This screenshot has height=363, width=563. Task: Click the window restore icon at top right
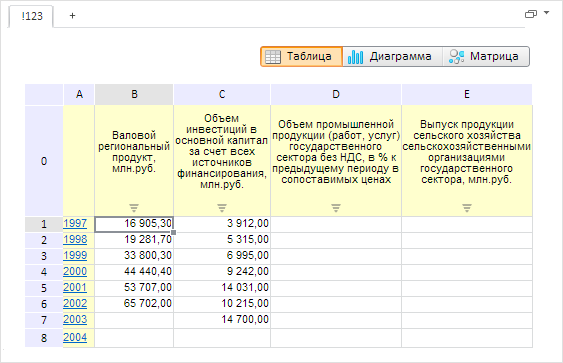[x=531, y=14]
